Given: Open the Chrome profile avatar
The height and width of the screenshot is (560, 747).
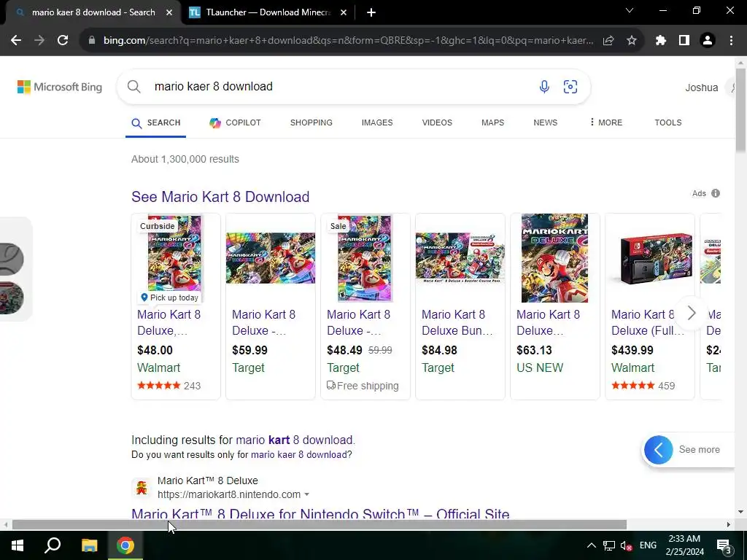Looking at the screenshot, I should point(708,41).
